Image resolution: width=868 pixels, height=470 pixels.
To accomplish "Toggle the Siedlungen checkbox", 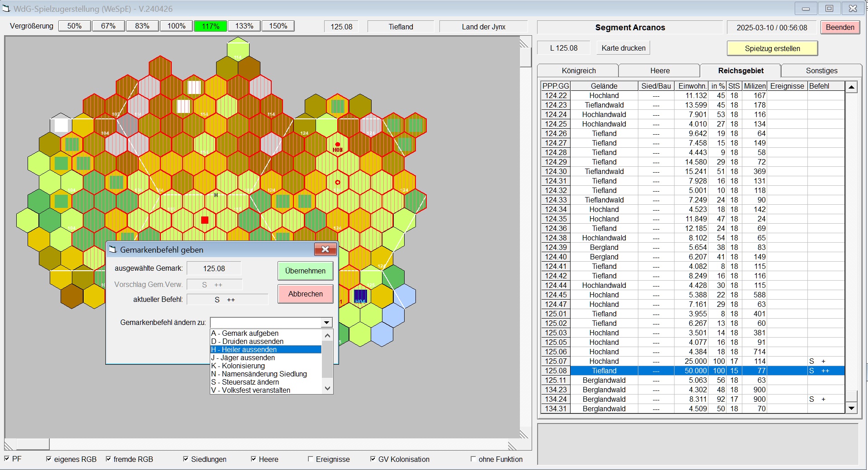I will [186, 459].
